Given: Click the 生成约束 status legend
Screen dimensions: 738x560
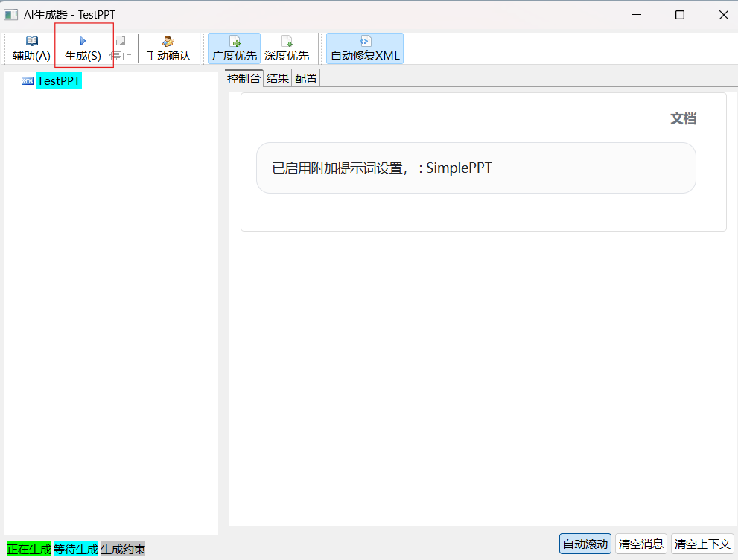Looking at the screenshot, I should point(123,549).
